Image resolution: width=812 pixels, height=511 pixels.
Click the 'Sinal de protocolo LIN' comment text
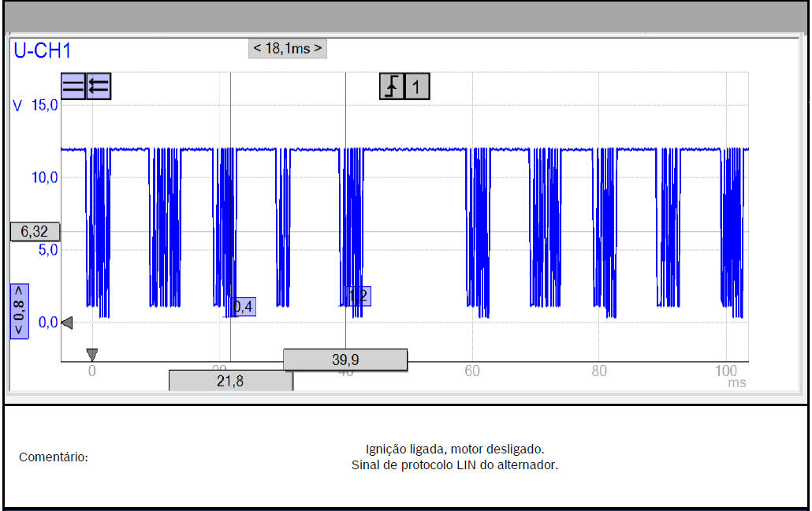point(454,465)
